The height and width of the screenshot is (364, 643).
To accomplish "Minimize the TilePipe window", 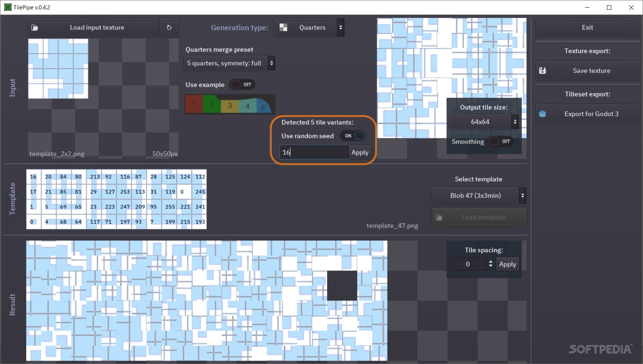I will tap(587, 7).
